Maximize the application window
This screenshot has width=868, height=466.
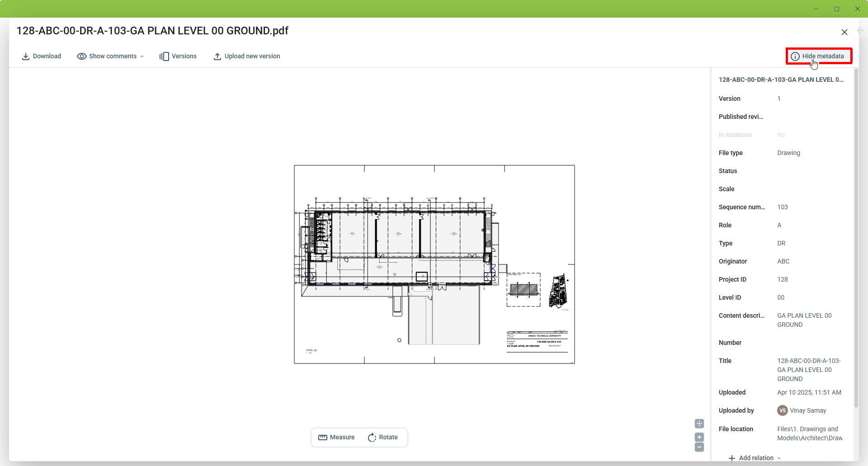click(837, 9)
